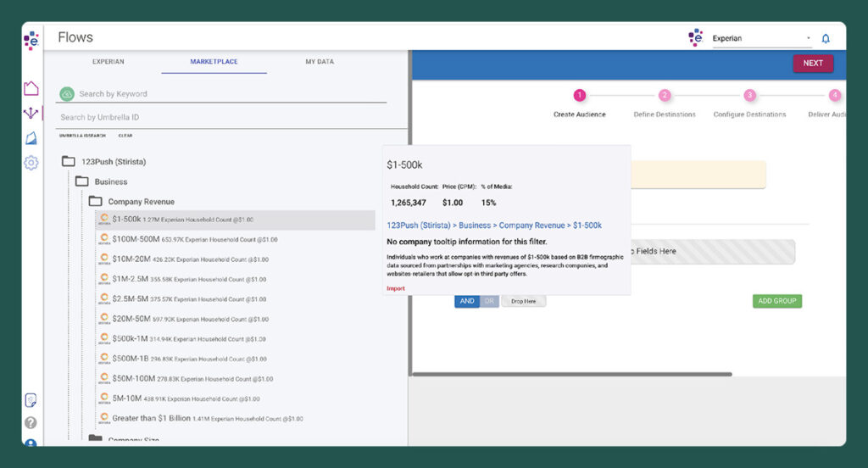Collapse the 123Push (Stirista) folder

[x=69, y=161]
